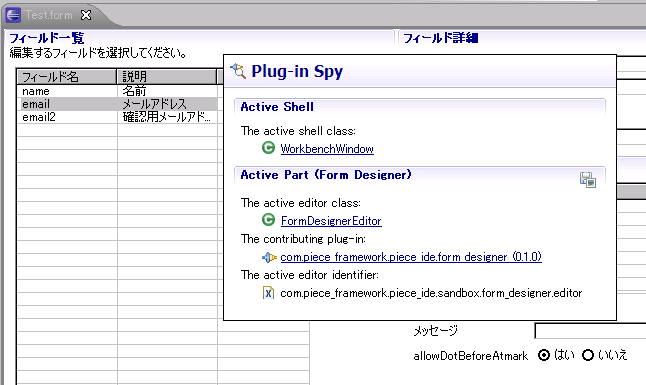646x385 pixels.
Task: Click the allowDotBeforeAtmark label
Action: pos(470,356)
